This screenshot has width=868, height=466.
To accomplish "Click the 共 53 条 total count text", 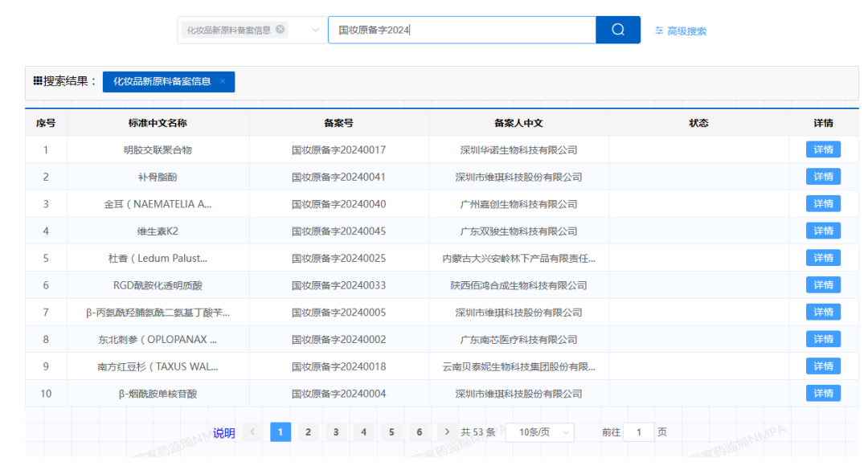I will [x=478, y=432].
